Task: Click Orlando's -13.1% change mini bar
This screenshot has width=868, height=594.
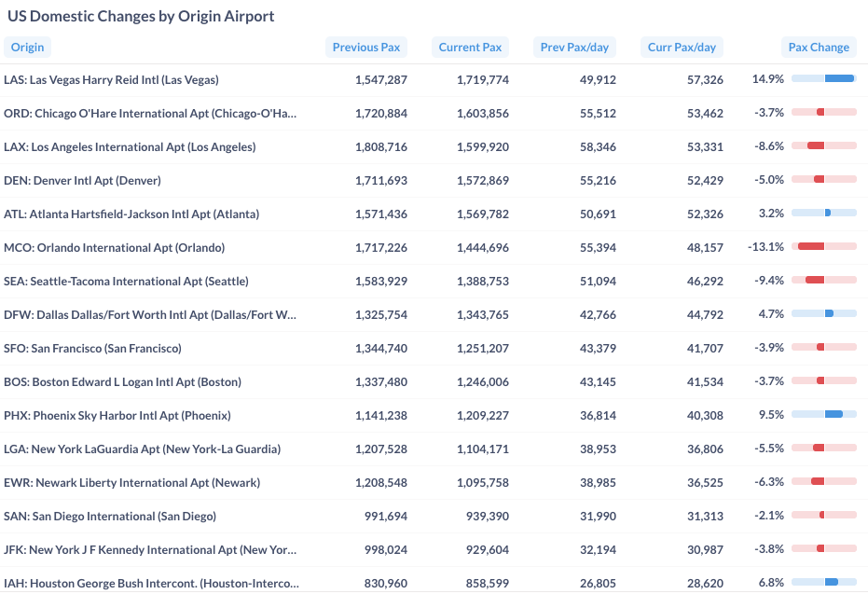Action: pyautogui.click(x=823, y=247)
